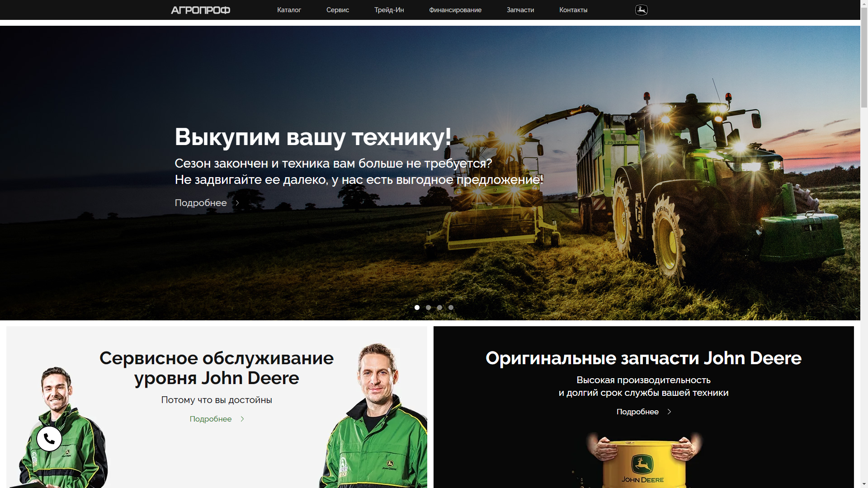The image size is (868, 488).
Task: Click Подробнее link in the hero banner
Action: (201, 203)
